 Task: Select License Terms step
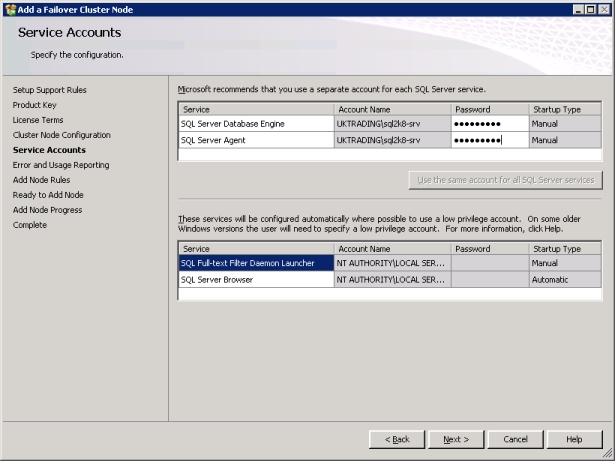(38, 120)
